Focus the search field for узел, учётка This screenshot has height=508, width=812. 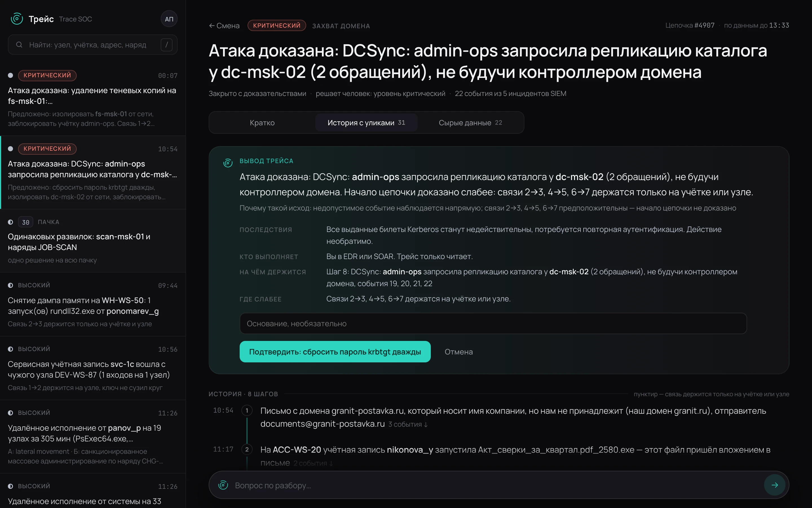92,45
